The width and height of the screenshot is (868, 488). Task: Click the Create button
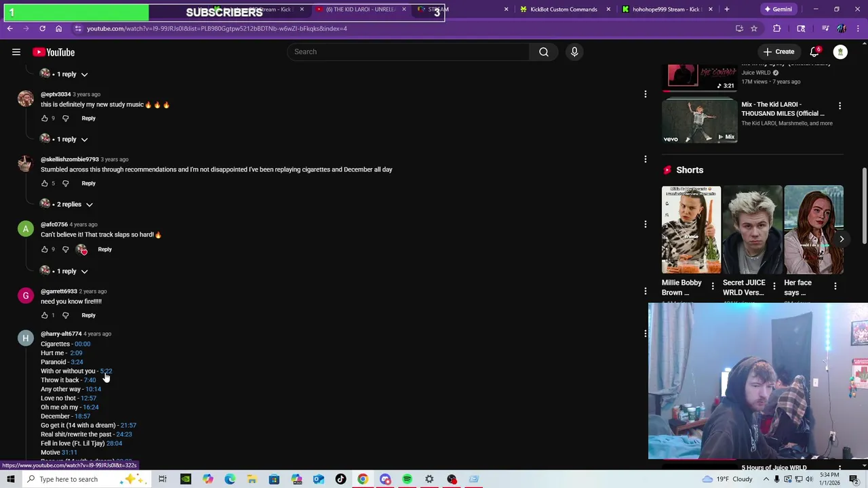point(778,52)
